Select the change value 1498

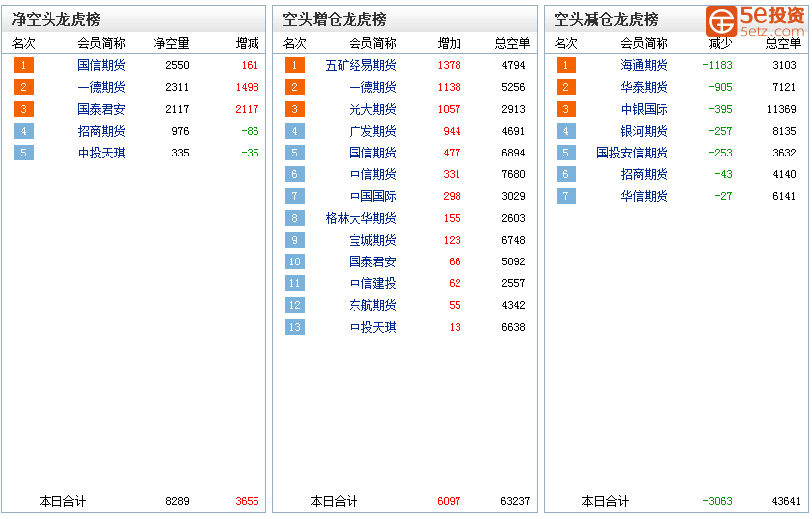tap(247, 87)
